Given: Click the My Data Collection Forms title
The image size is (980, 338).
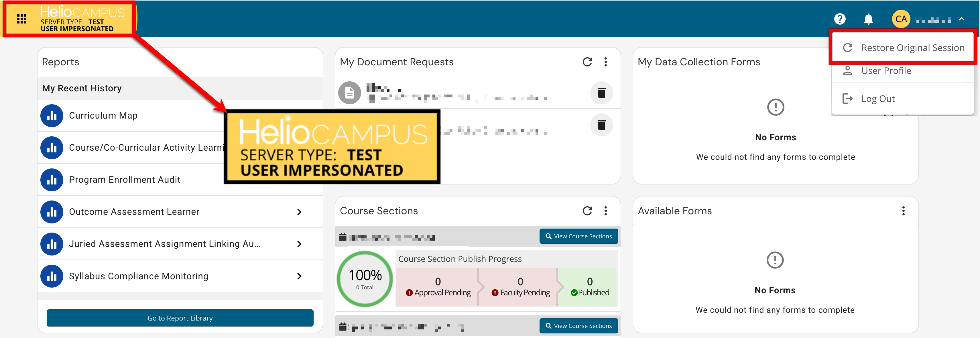Looking at the screenshot, I should tap(699, 62).
